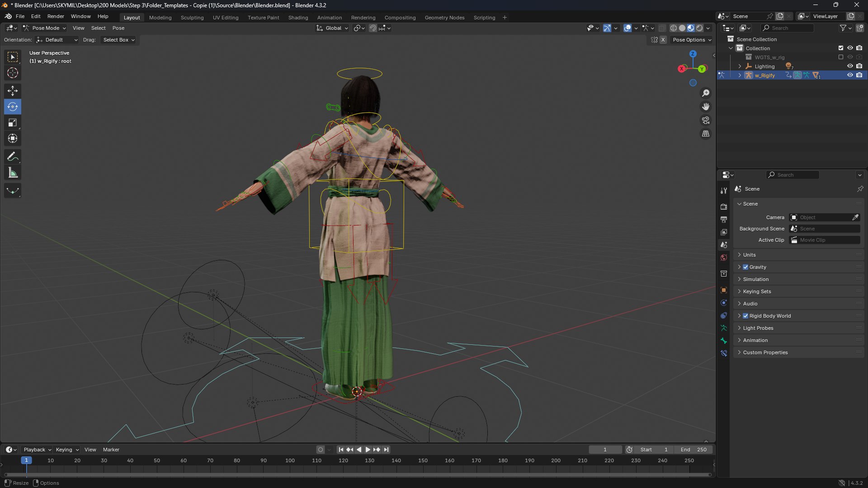Toggle the Rigid Body World checkbox

pos(745,316)
